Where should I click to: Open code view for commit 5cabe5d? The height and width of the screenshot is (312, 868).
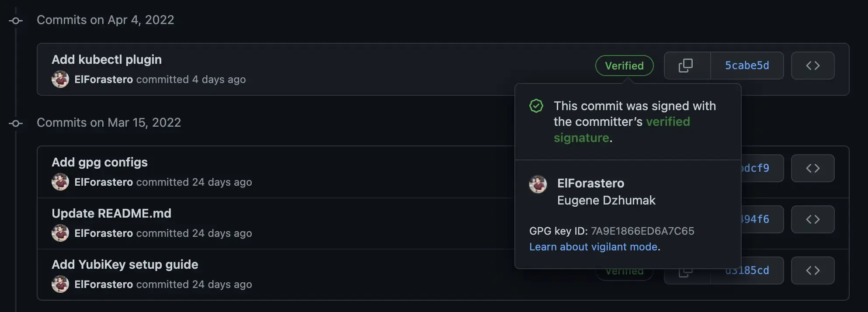(812, 66)
